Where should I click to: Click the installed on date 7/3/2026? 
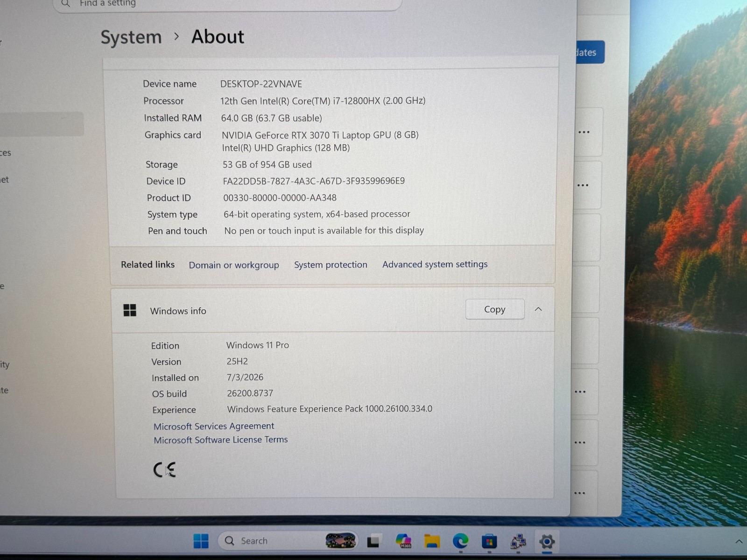[x=245, y=378]
